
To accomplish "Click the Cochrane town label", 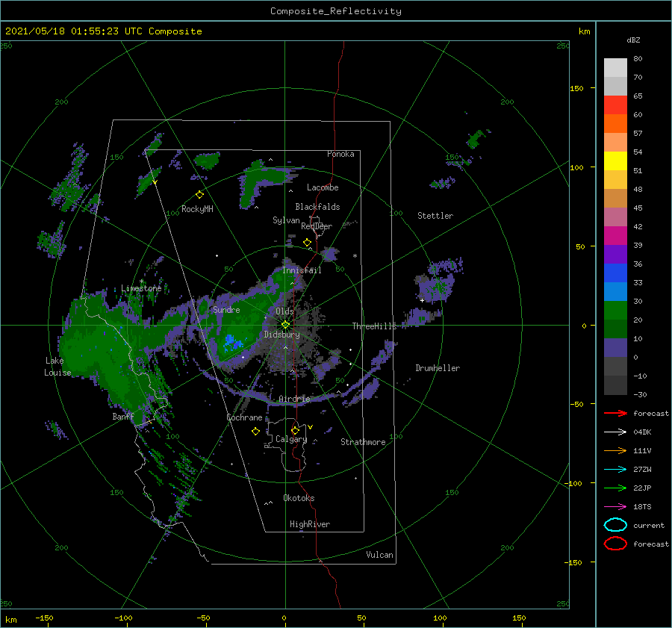I will point(244,417).
